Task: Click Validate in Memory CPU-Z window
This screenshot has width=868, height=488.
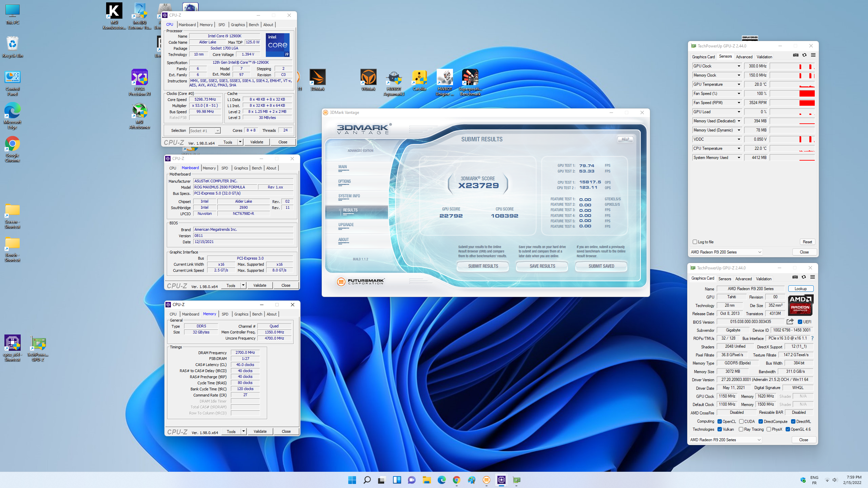Action: click(x=260, y=431)
